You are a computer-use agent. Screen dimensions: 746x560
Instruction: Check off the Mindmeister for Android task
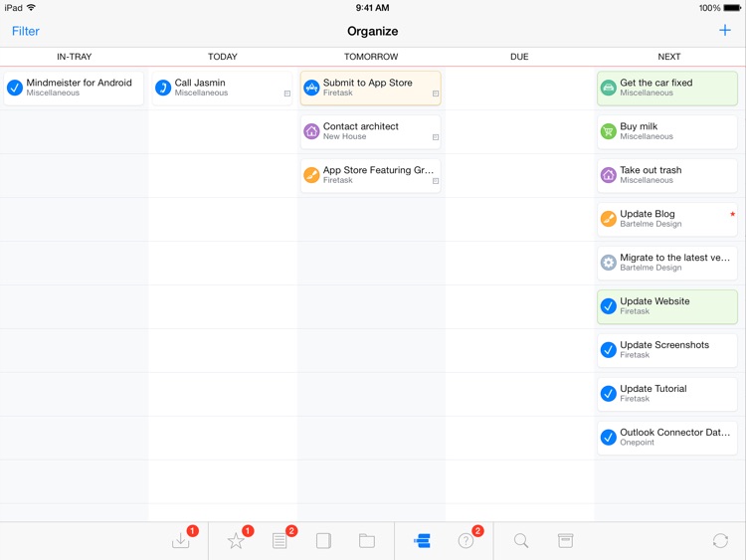click(15, 88)
